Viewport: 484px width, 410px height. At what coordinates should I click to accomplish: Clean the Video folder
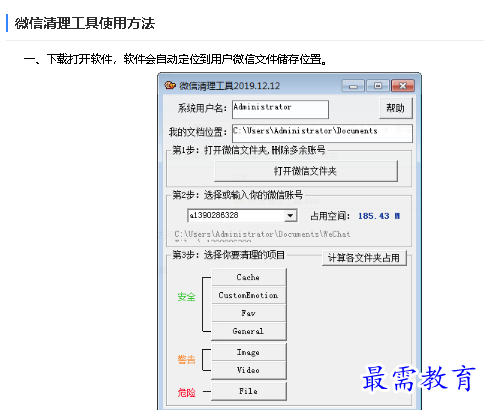249,370
